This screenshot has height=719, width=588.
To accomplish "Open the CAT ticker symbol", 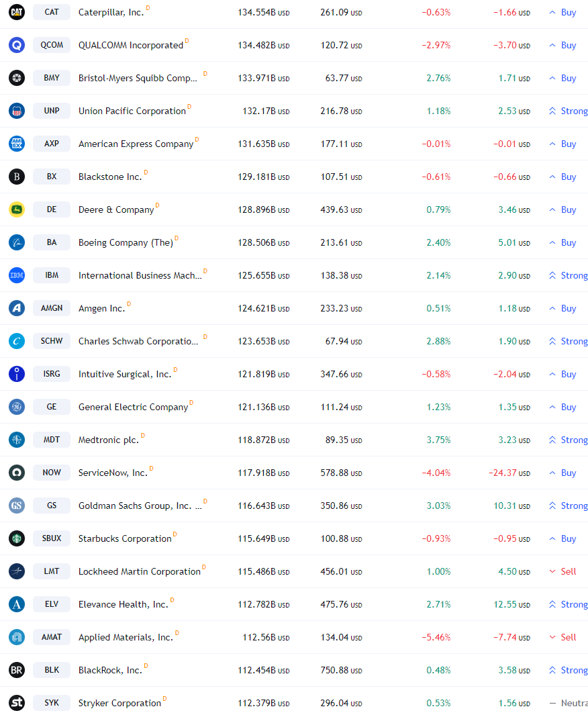I will 52,12.
